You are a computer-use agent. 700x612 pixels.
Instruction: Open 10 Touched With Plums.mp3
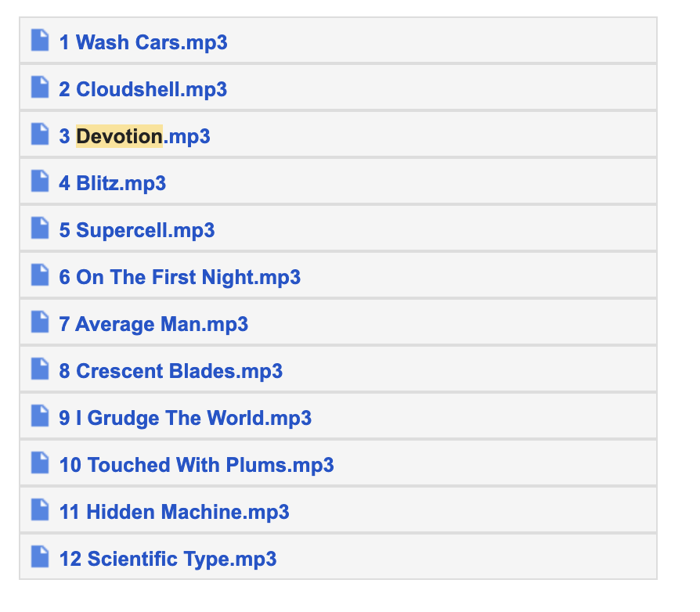click(197, 465)
